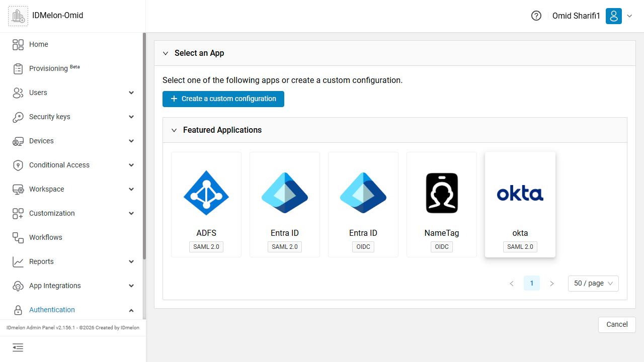Select the Users menu label
644x362 pixels.
click(38, 93)
